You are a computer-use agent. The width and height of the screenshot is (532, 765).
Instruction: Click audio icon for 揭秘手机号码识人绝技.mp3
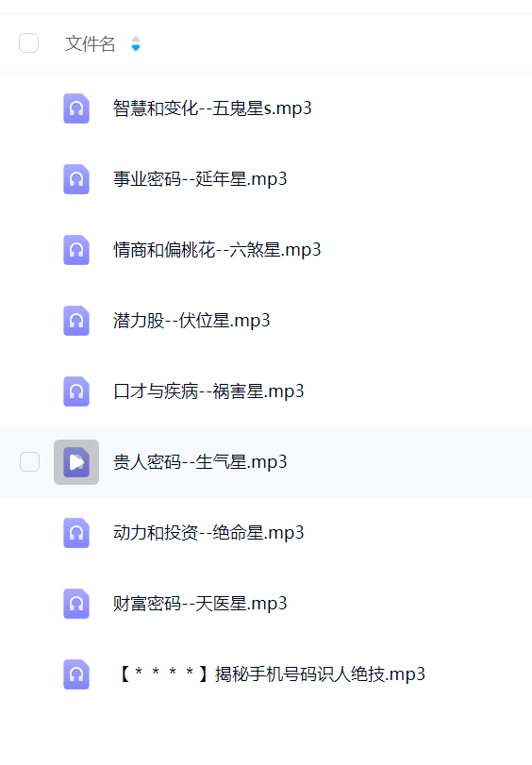tap(76, 674)
